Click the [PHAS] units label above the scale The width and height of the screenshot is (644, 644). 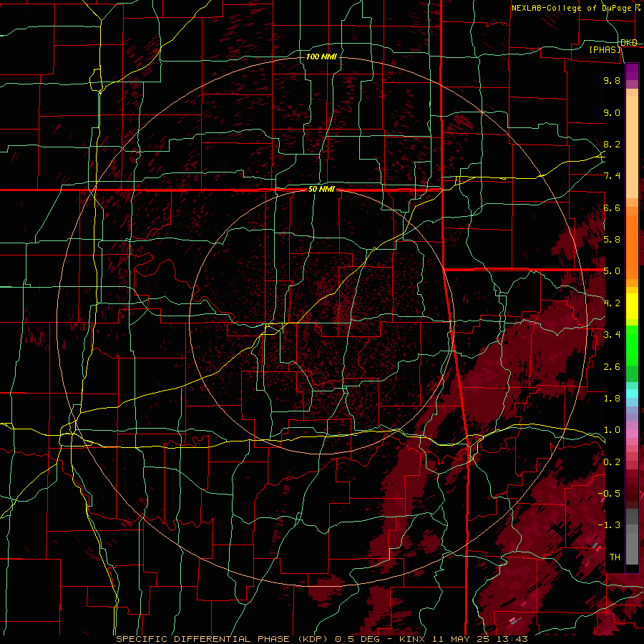click(x=605, y=50)
